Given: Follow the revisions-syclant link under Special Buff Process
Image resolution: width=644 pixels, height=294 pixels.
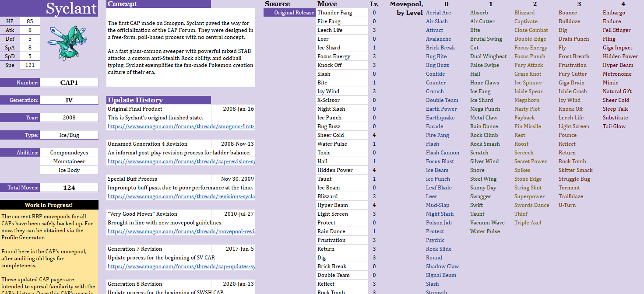Looking at the screenshot, I should point(181,196).
